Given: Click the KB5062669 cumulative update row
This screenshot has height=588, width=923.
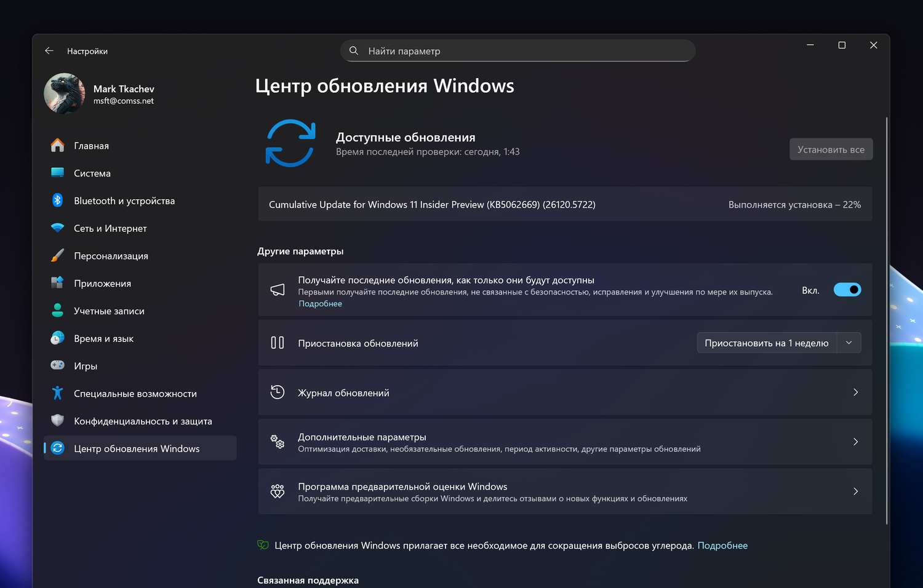Looking at the screenshot, I should click(x=565, y=204).
